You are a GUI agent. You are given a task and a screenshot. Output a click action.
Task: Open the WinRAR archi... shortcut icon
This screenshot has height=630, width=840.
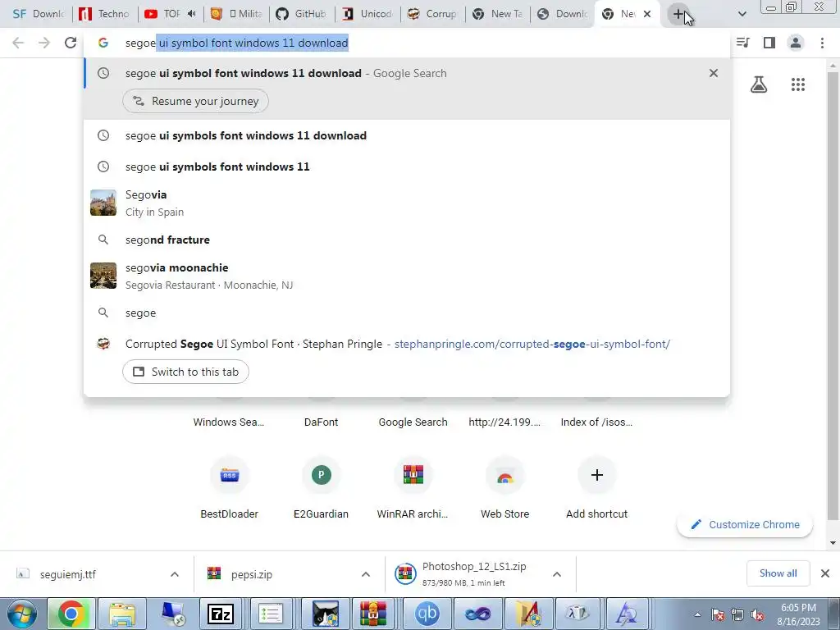(x=413, y=475)
